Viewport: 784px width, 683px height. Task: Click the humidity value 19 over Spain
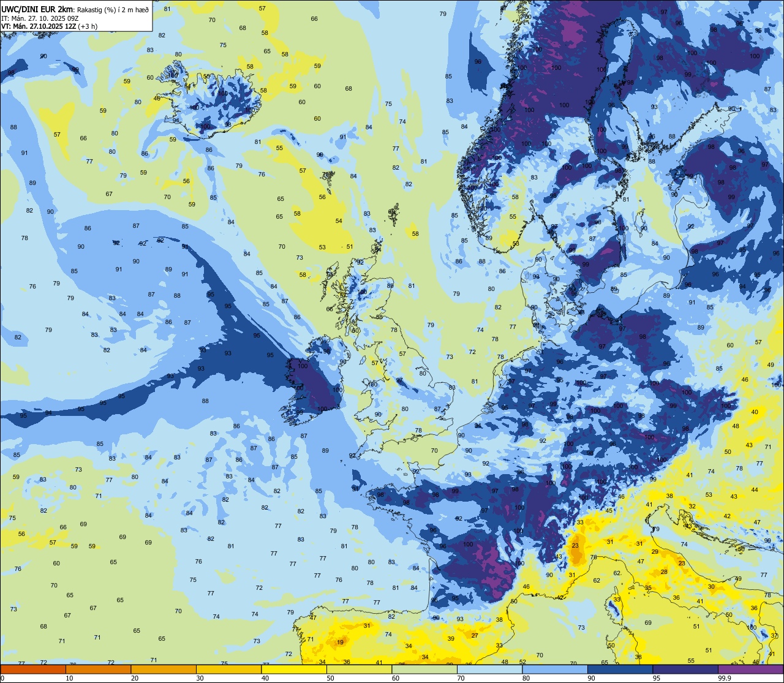(x=340, y=642)
